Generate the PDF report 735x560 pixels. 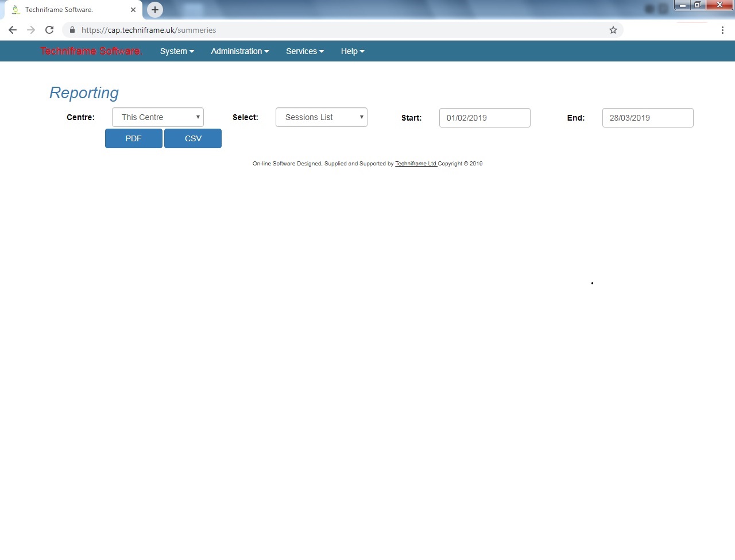[134, 138]
